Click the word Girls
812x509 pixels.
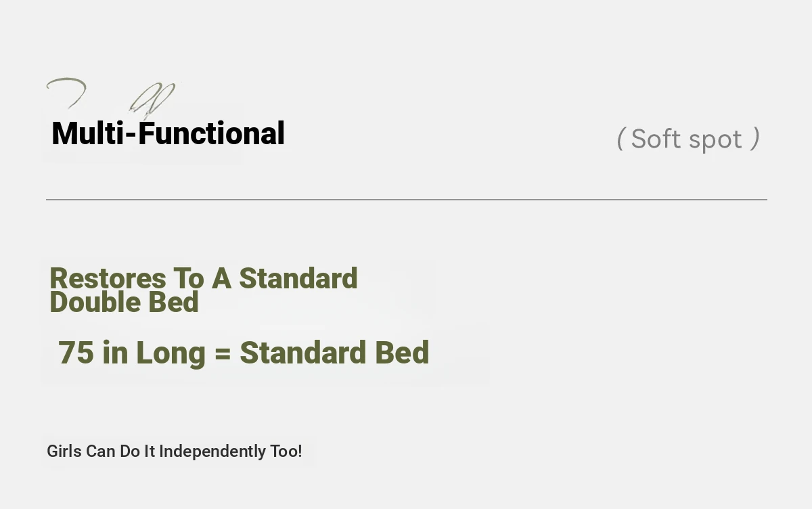pos(64,451)
